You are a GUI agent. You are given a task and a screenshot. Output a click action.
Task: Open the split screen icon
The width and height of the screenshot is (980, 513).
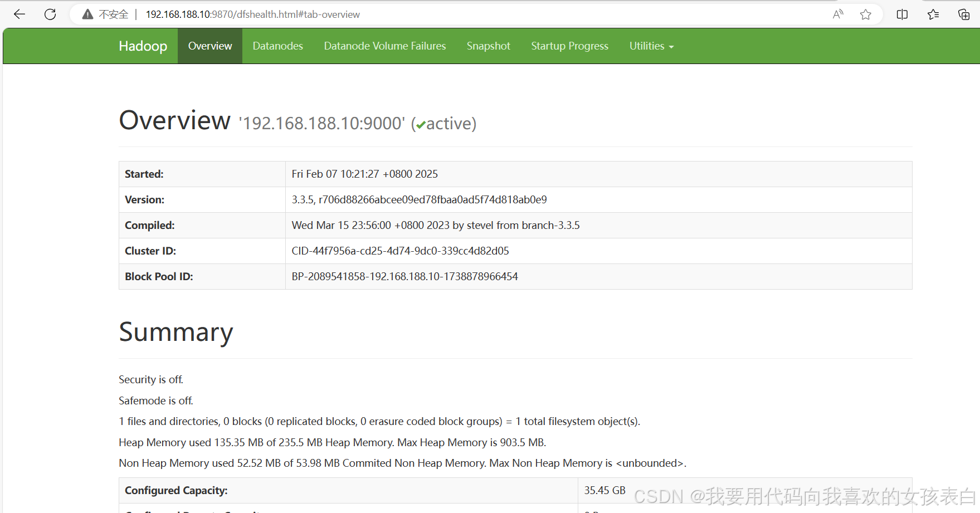coord(903,14)
